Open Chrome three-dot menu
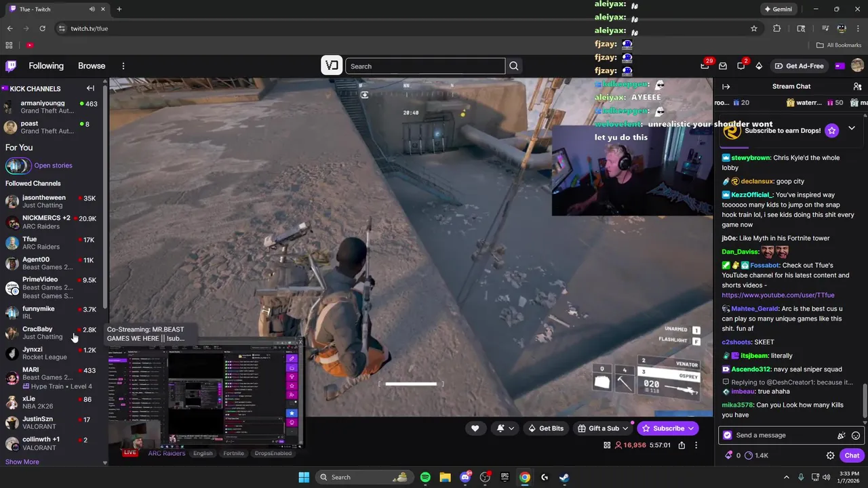 (858, 28)
